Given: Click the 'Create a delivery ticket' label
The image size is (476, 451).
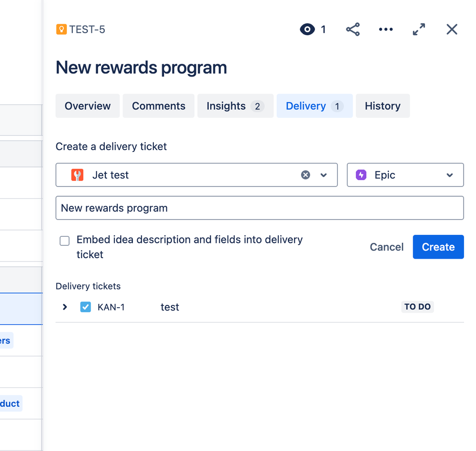Looking at the screenshot, I should coord(111,147).
